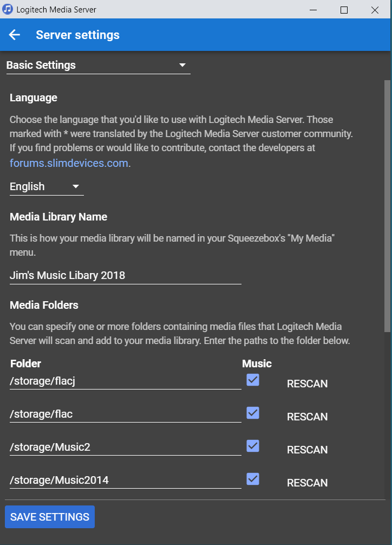The image size is (392, 545).
Task: Click the Logitech Media Server app icon
Action: click(8, 10)
